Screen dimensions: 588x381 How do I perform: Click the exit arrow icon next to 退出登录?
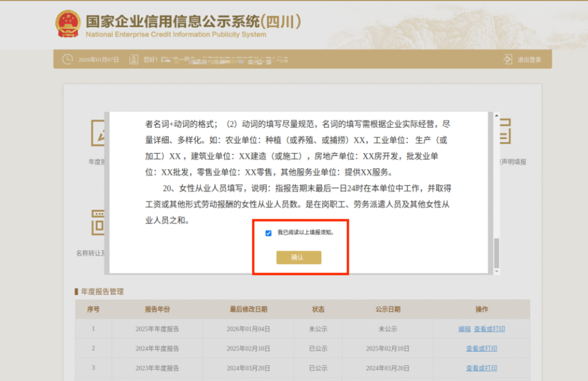click(x=507, y=59)
